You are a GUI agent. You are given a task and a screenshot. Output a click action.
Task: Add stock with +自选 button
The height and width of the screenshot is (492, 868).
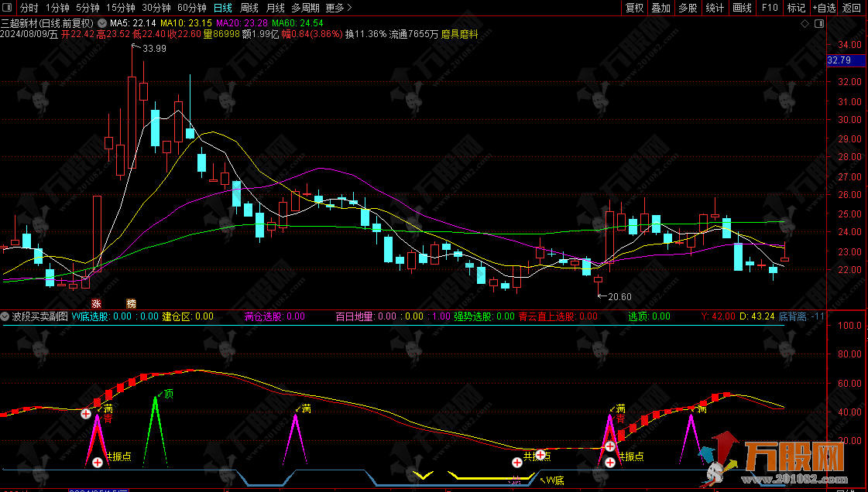click(x=825, y=8)
